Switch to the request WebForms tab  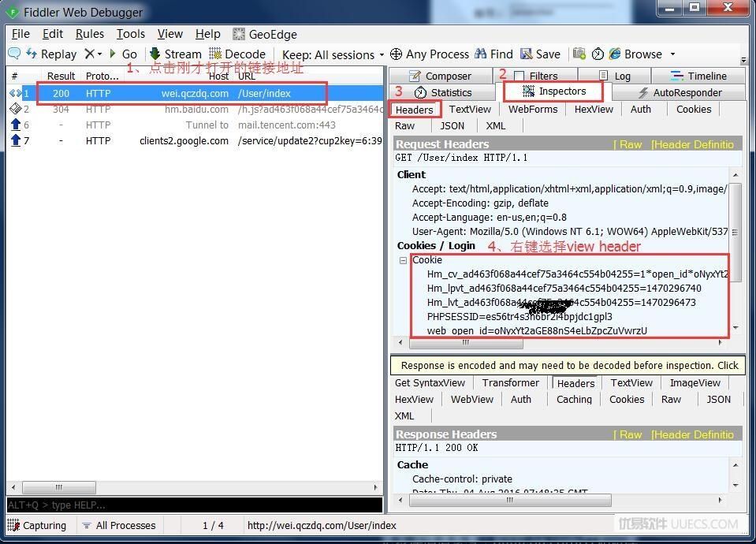(533, 110)
